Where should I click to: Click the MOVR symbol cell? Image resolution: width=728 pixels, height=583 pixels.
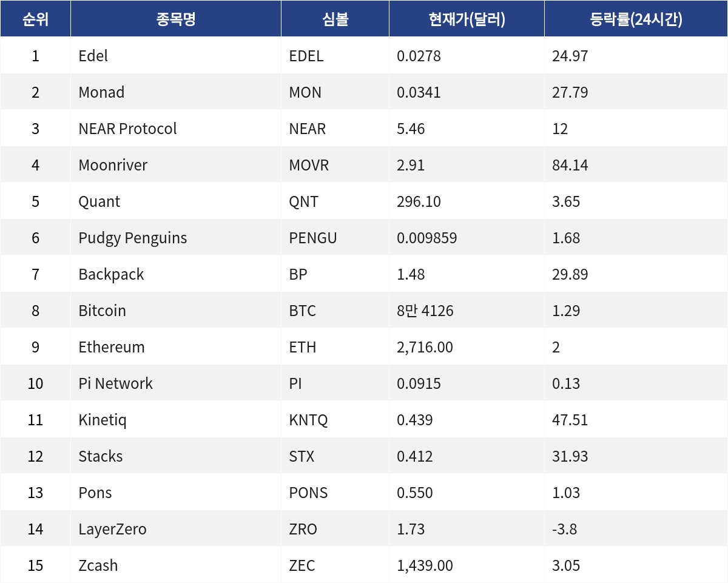point(335,165)
